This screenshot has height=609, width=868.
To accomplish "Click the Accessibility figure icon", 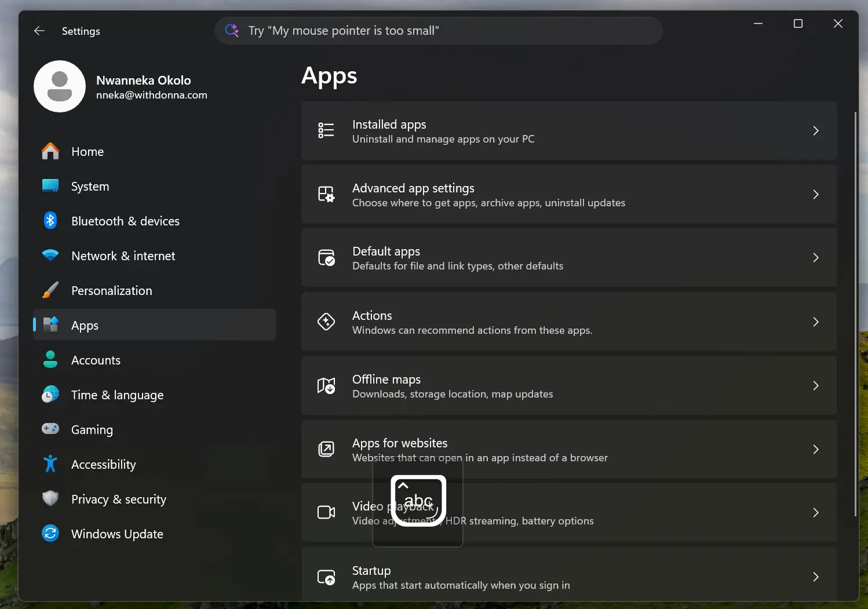I will 50,464.
